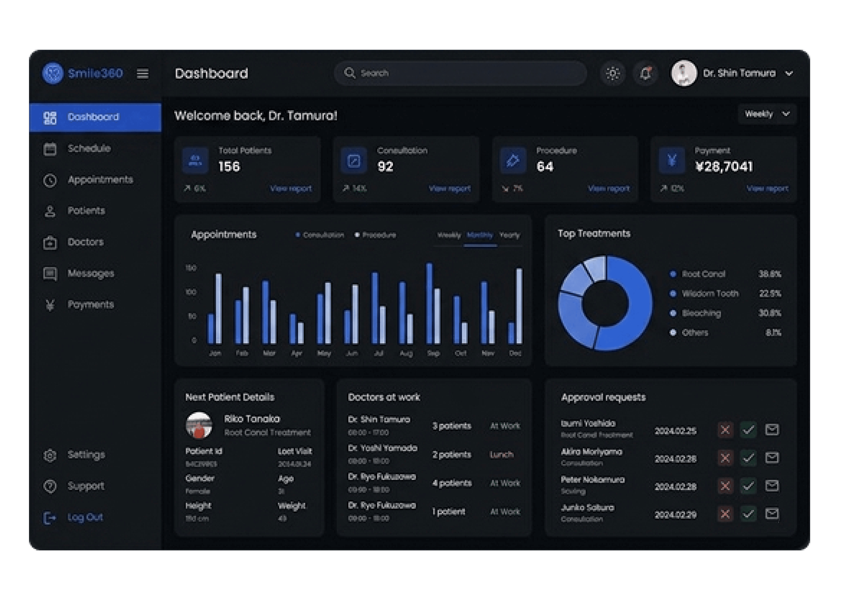Click the Dr. Yoshi Yamada row name
Image resolution: width=846 pixels, height=616 pixels.
click(x=383, y=449)
